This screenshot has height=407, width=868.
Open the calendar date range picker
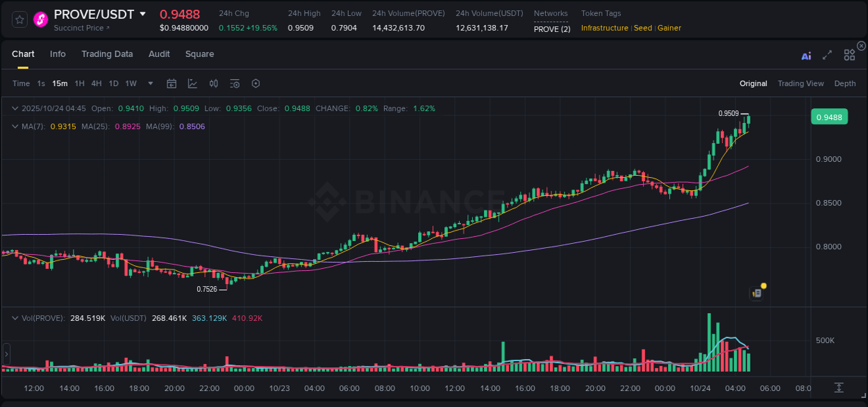(x=172, y=83)
